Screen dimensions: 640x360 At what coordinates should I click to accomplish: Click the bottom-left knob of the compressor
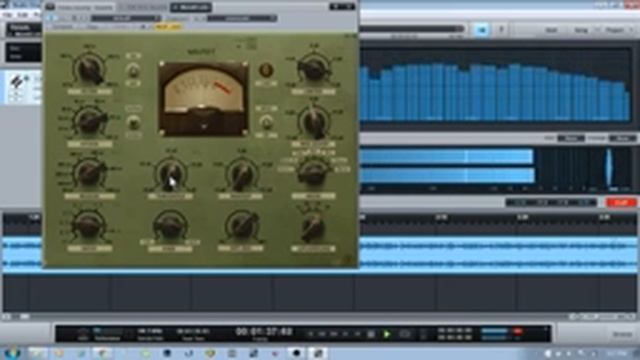(88, 226)
